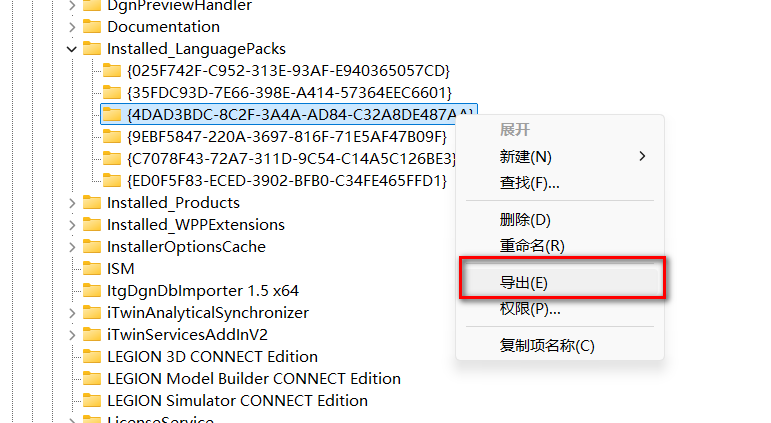Select 重命名(R) from the context menu
771x423 pixels.
pyautogui.click(x=532, y=246)
